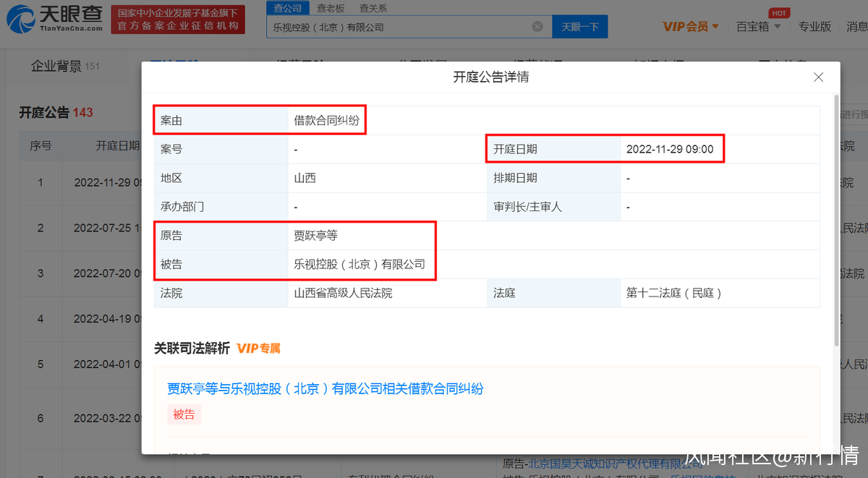The width and height of the screenshot is (868, 478).
Task: Click row 4 date 2022-04-19 in background list
Action: 107,319
